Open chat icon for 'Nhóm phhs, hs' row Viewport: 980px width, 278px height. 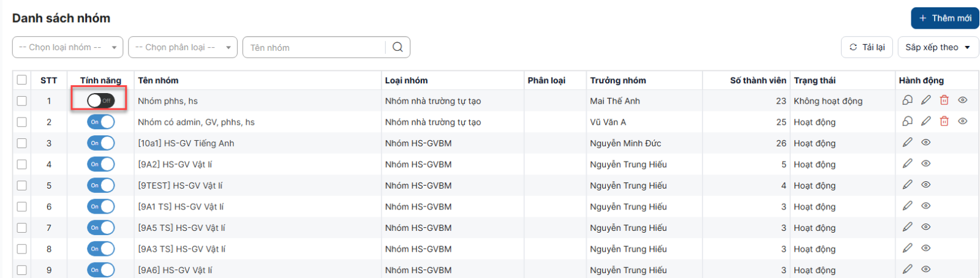pos(907,100)
